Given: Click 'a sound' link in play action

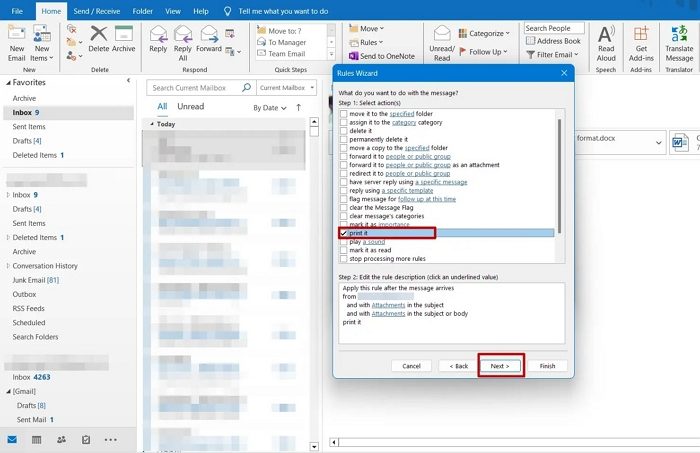Looking at the screenshot, I should pos(374,242).
